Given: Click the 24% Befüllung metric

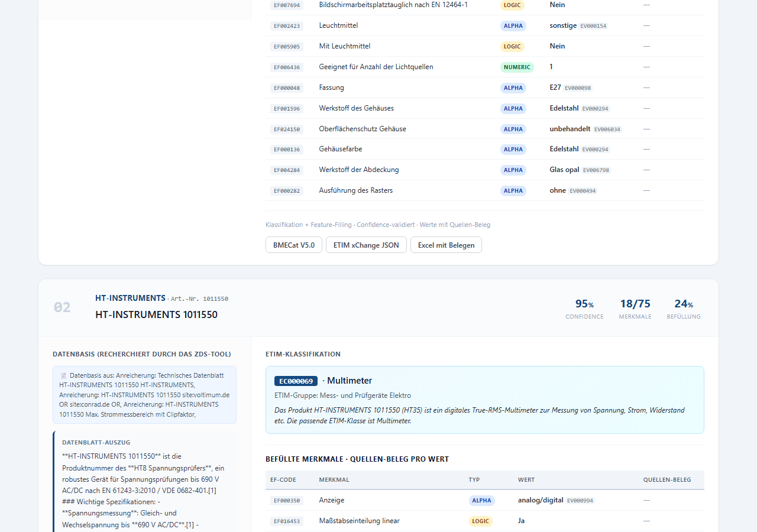Looking at the screenshot, I should click(x=684, y=309).
